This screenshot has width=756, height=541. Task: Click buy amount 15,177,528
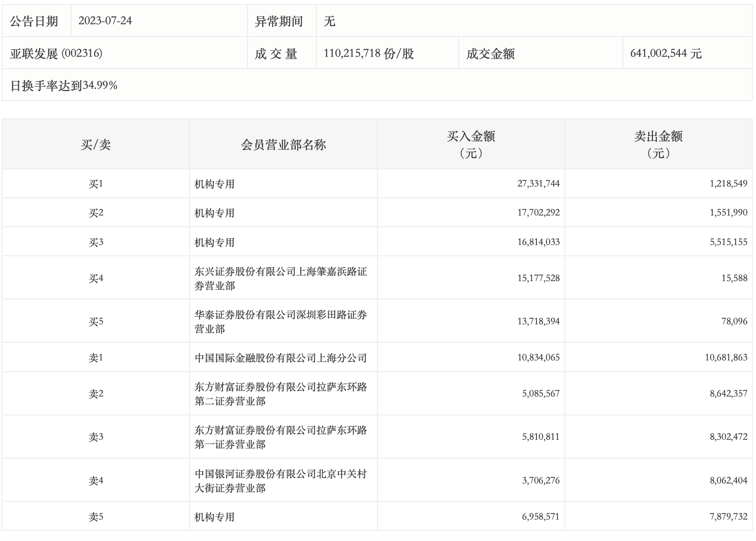[x=539, y=278]
